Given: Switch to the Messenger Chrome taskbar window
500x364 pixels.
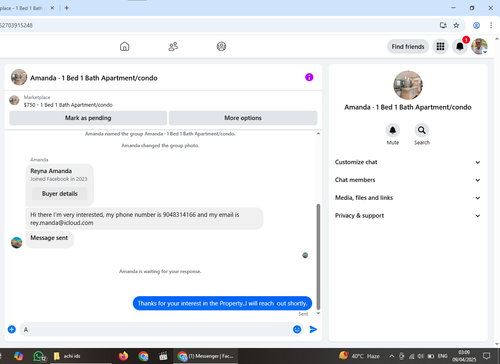Looking at the screenshot, I should pyautogui.click(x=206, y=356).
